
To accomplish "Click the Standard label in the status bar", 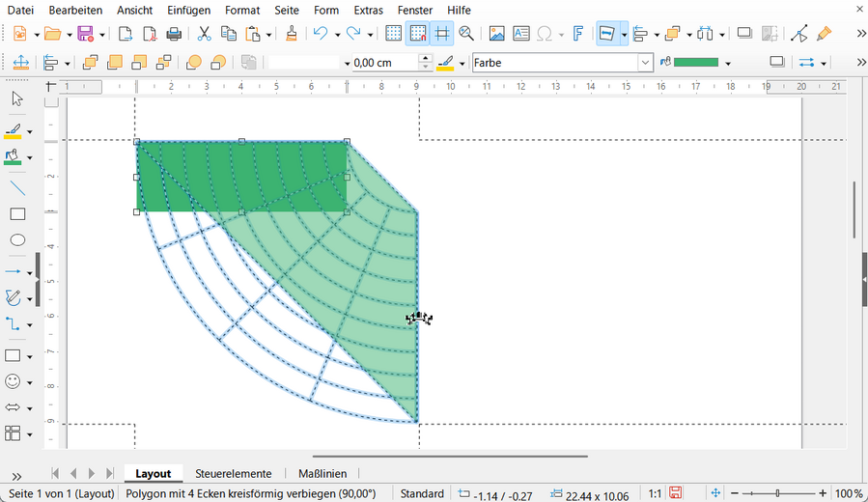I will click(x=422, y=493).
